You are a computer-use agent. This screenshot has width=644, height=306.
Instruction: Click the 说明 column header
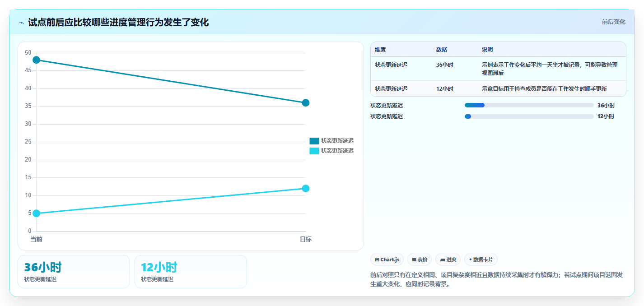pyautogui.click(x=487, y=50)
